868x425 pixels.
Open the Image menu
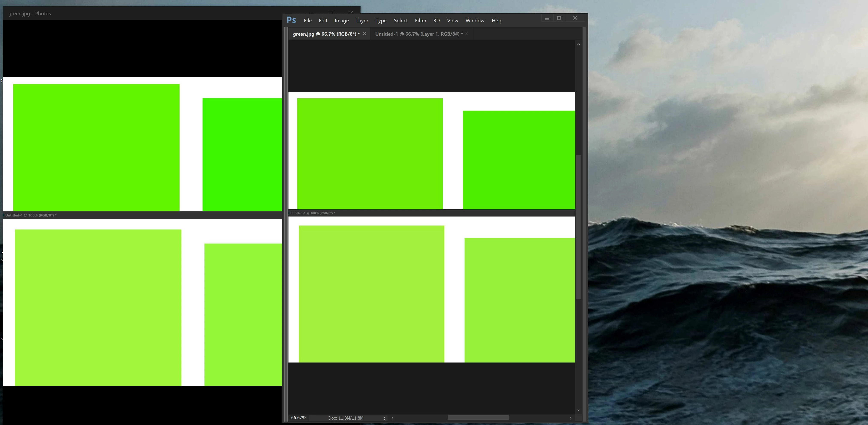tap(341, 21)
